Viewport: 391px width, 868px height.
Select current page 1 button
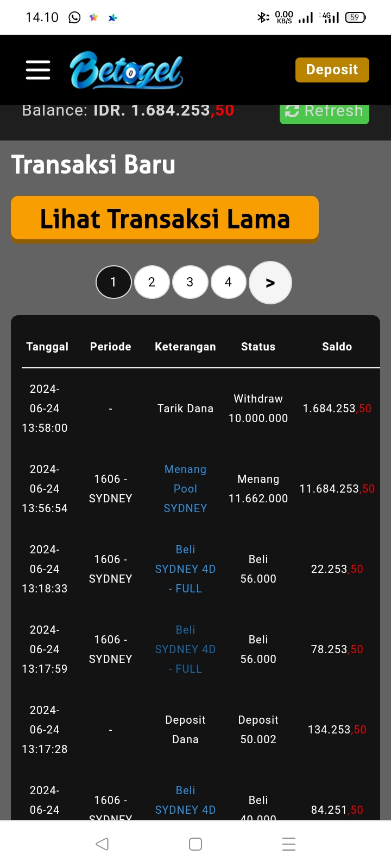click(x=113, y=282)
